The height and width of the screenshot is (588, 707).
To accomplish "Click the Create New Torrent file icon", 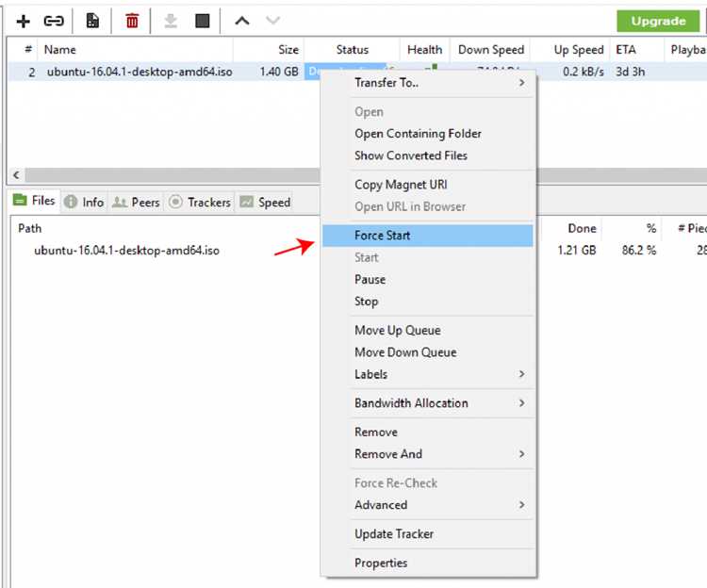I will [x=92, y=21].
